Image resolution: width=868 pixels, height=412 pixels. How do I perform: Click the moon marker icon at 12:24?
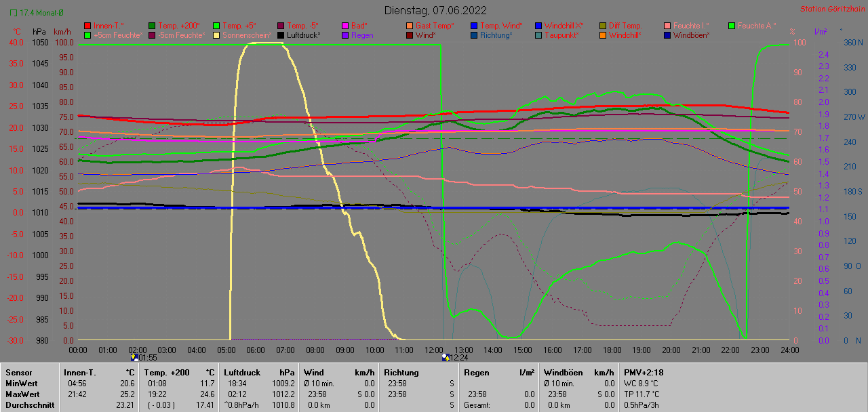click(x=445, y=357)
